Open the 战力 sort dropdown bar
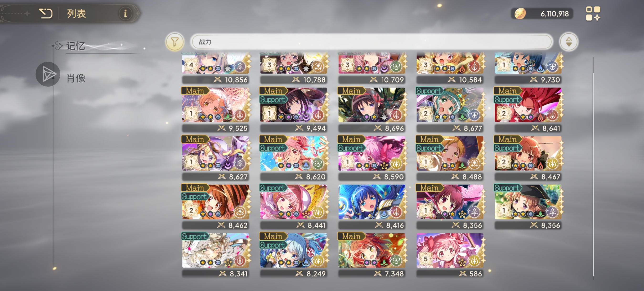 (372, 42)
